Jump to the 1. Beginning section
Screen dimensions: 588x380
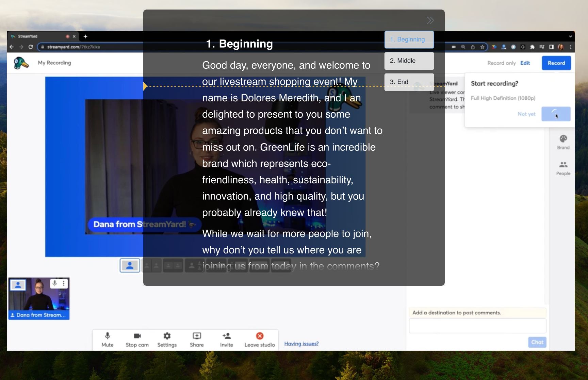[409, 39]
